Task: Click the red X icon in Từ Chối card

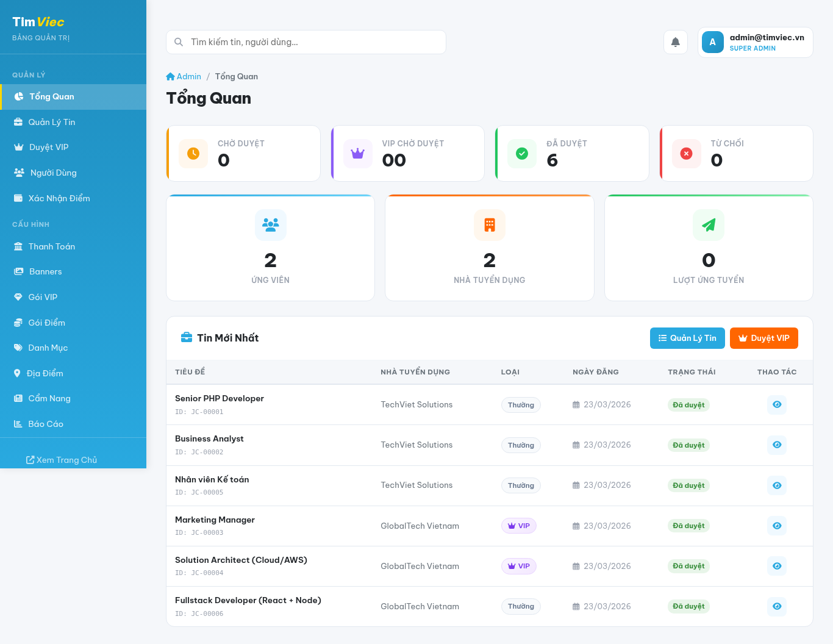Action: 686,154
